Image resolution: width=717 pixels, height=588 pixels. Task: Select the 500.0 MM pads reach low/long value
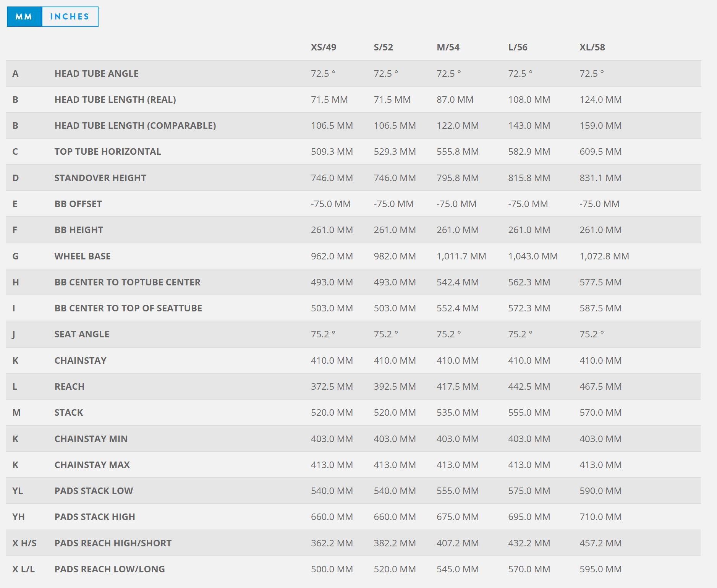(x=332, y=569)
